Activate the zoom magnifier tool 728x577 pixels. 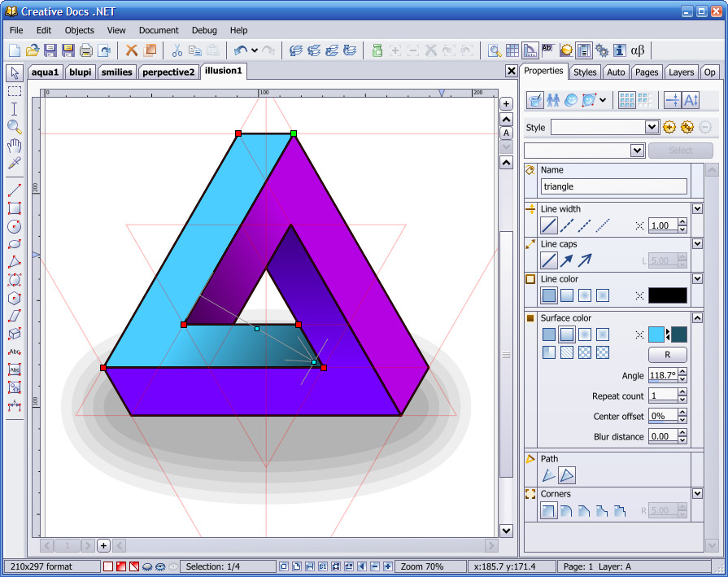point(15,127)
